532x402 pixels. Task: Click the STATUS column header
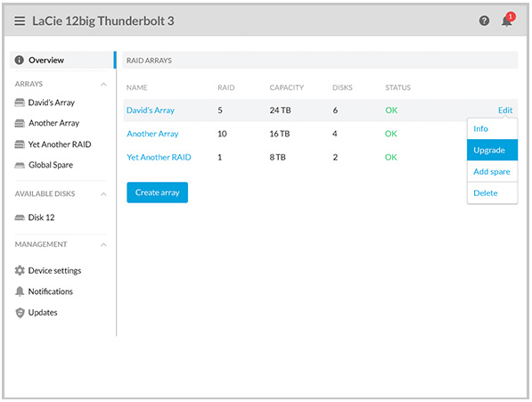coord(398,87)
